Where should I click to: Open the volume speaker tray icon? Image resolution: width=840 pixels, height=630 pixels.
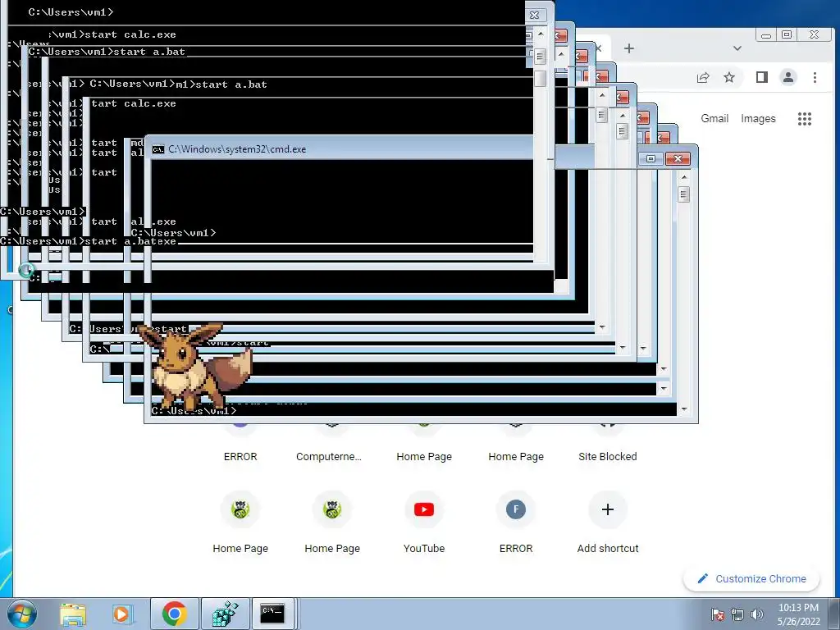click(757, 614)
